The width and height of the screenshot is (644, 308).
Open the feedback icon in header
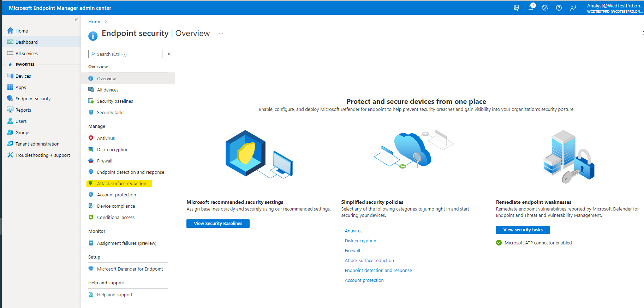tap(573, 8)
